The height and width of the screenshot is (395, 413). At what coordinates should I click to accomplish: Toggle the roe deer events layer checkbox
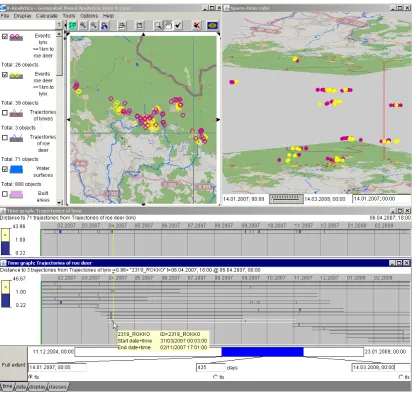point(5,75)
